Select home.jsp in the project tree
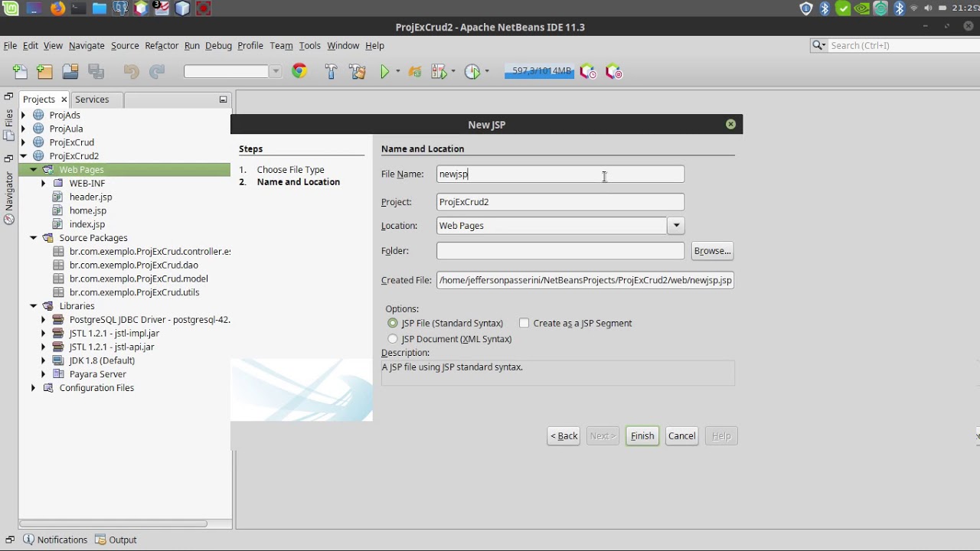980x551 pixels. tap(88, 210)
